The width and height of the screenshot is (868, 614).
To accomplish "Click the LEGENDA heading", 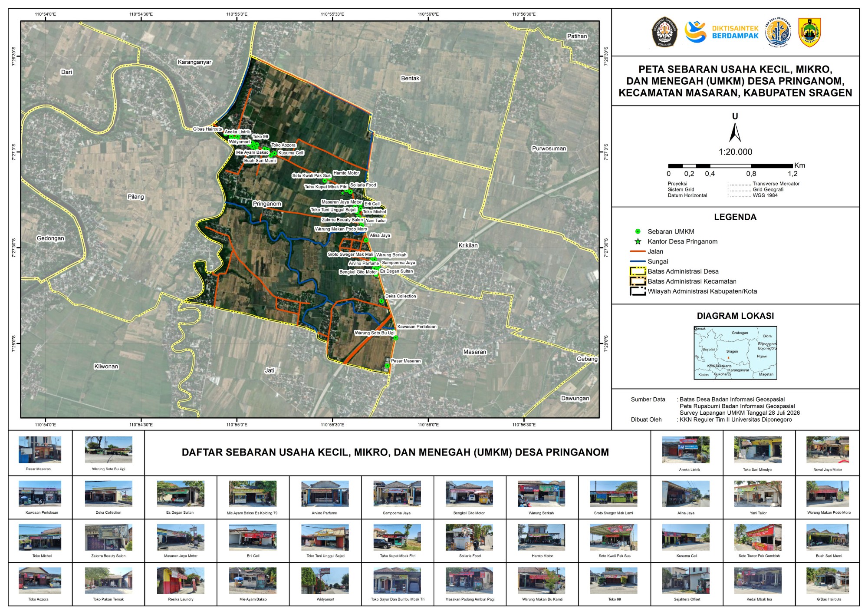I will pos(735,217).
